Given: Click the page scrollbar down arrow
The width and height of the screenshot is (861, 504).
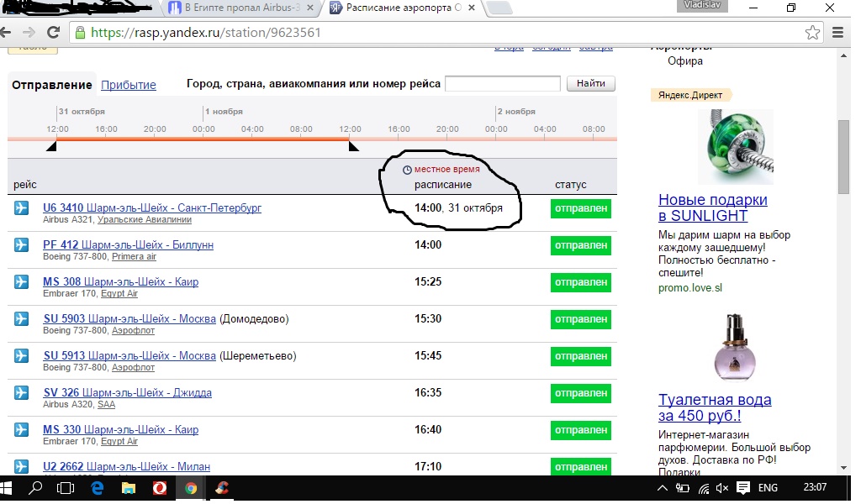Looking at the screenshot, I should click(844, 468).
